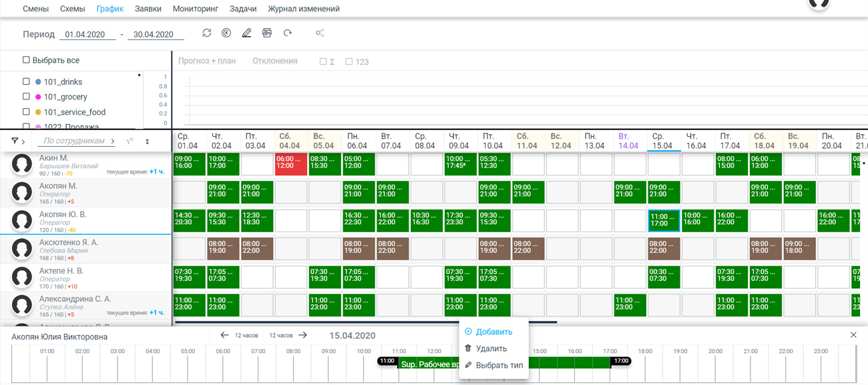Viewport: 868px width, 385px height.
Task: Activate the pencil edit icon
Action: click(x=246, y=33)
